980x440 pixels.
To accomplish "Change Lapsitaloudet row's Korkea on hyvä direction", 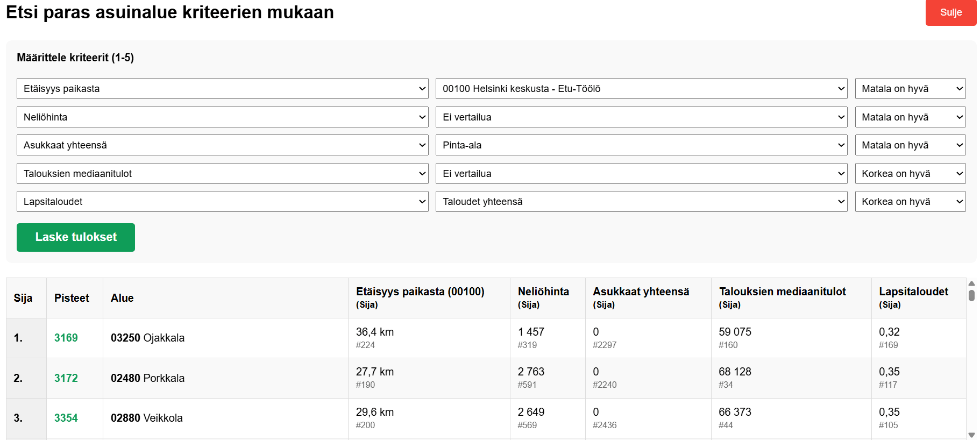I will pos(911,202).
